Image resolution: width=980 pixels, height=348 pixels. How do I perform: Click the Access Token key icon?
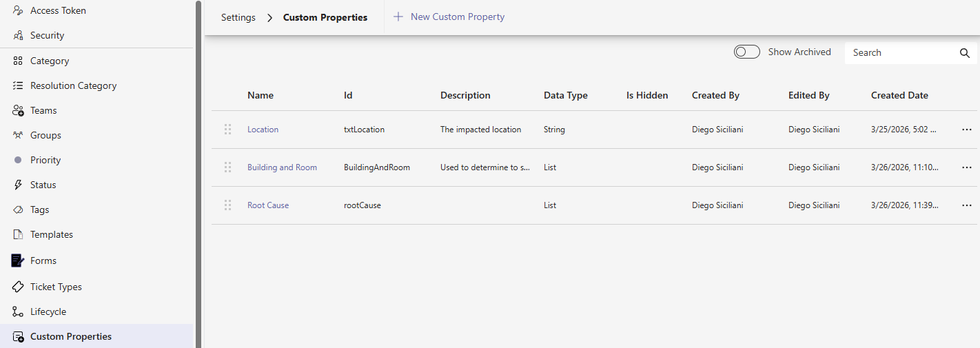tap(18, 10)
